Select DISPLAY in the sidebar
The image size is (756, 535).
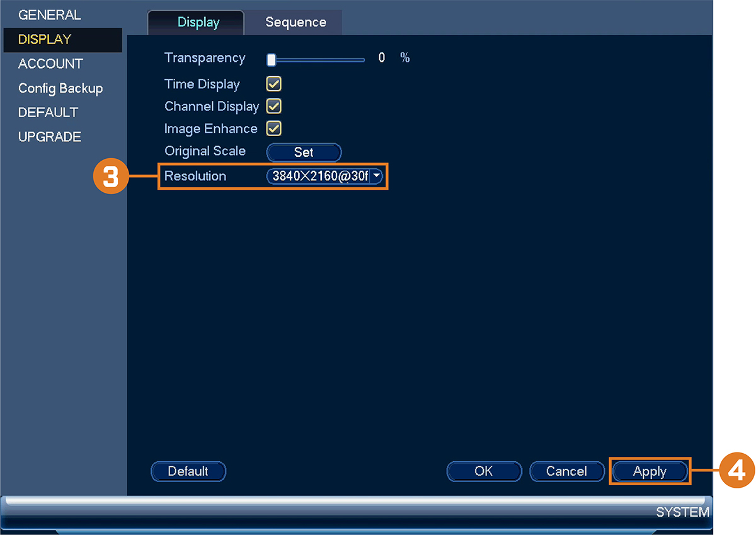[62, 39]
